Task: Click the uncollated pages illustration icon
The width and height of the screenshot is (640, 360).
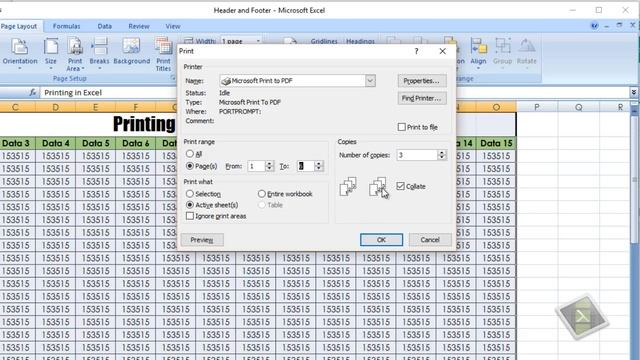Action: click(x=378, y=187)
